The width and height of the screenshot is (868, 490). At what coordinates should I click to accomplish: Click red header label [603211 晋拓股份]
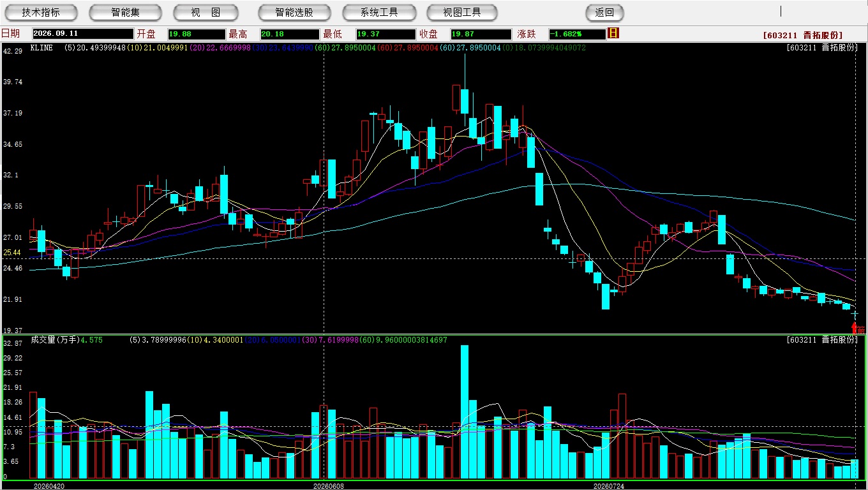point(803,35)
